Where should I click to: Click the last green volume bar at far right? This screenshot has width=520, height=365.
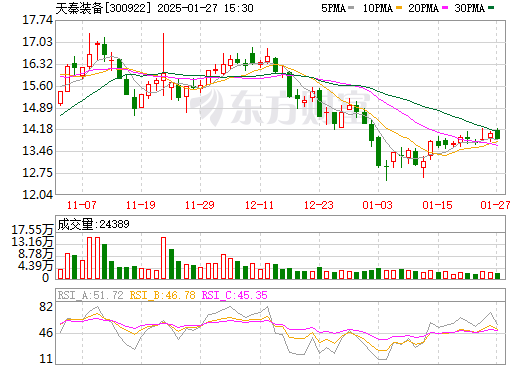[x=497, y=276]
